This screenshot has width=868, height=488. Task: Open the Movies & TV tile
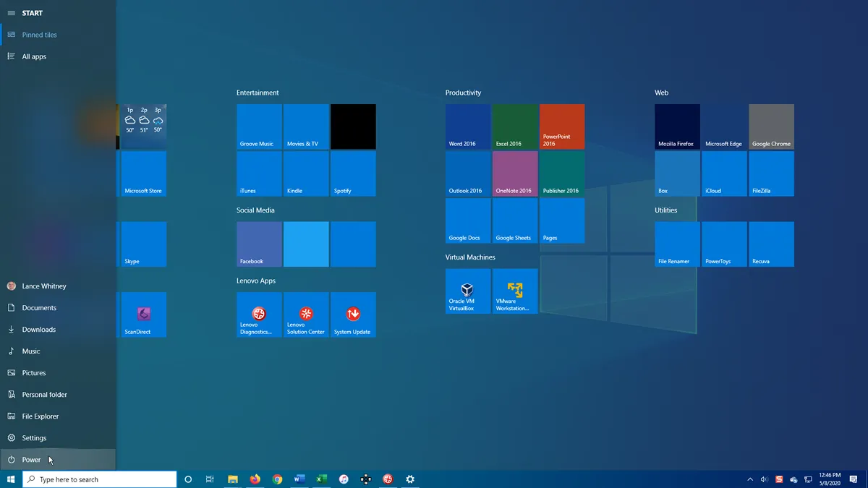(x=306, y=127)
